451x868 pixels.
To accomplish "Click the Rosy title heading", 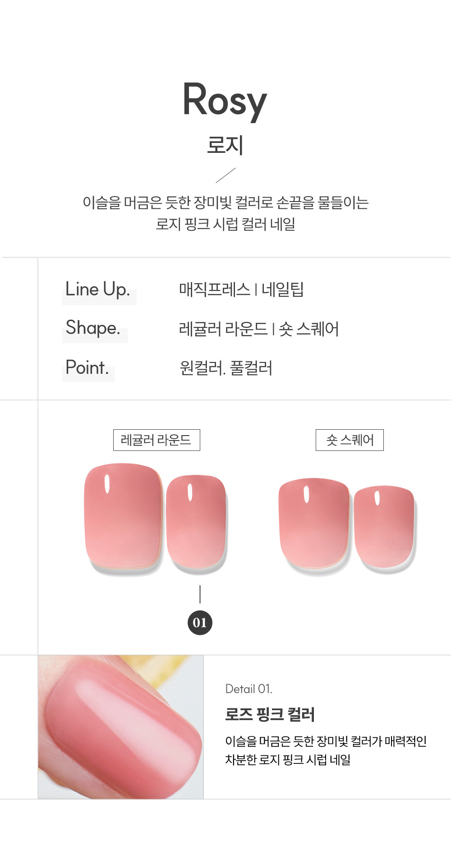I will point(225,100).
